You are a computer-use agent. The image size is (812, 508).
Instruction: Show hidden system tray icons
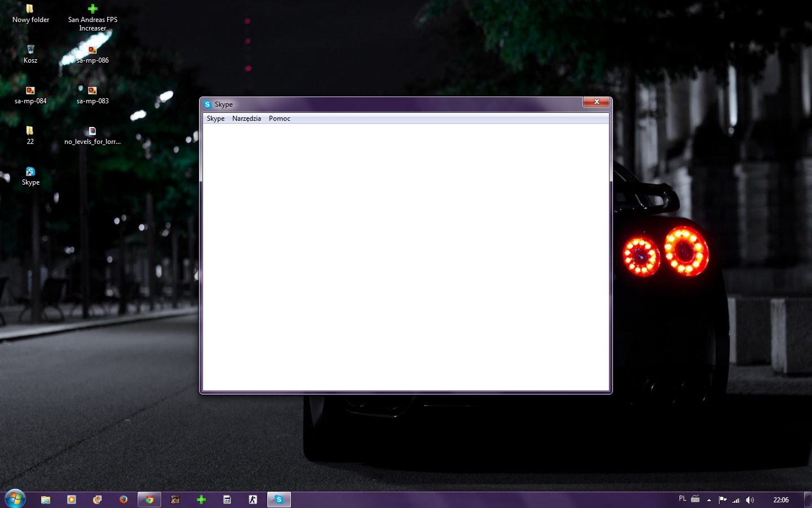tap(709, 500)
